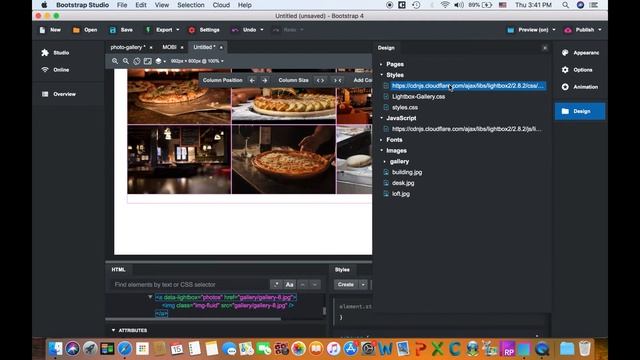Click the rotate device orientation icon

click(x=137, y=61)
